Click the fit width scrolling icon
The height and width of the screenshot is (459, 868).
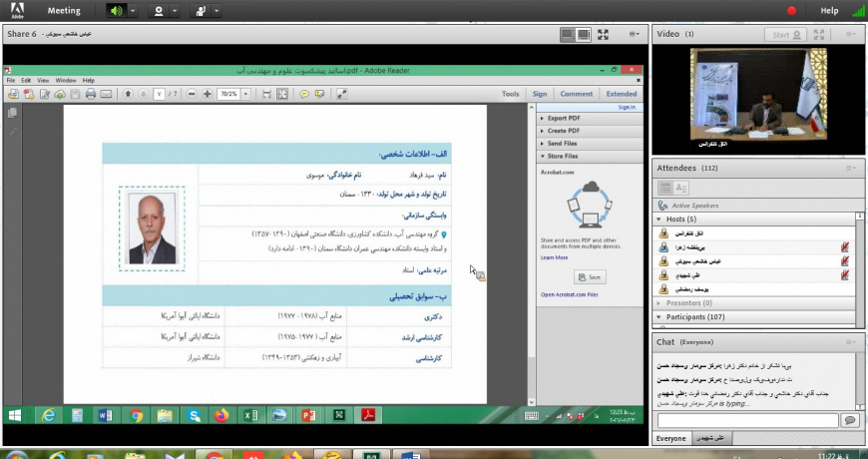point(266,94)
